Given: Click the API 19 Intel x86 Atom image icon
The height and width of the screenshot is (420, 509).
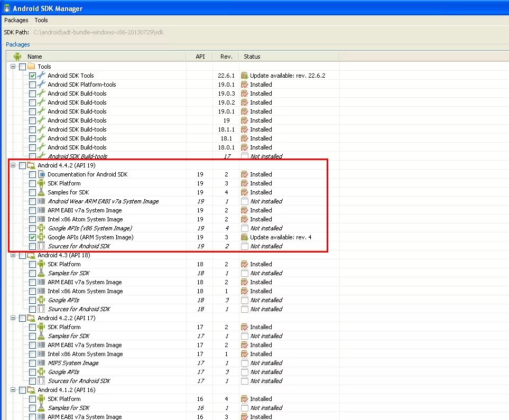Looking at the screenshot, I should [x=41, y=219].
